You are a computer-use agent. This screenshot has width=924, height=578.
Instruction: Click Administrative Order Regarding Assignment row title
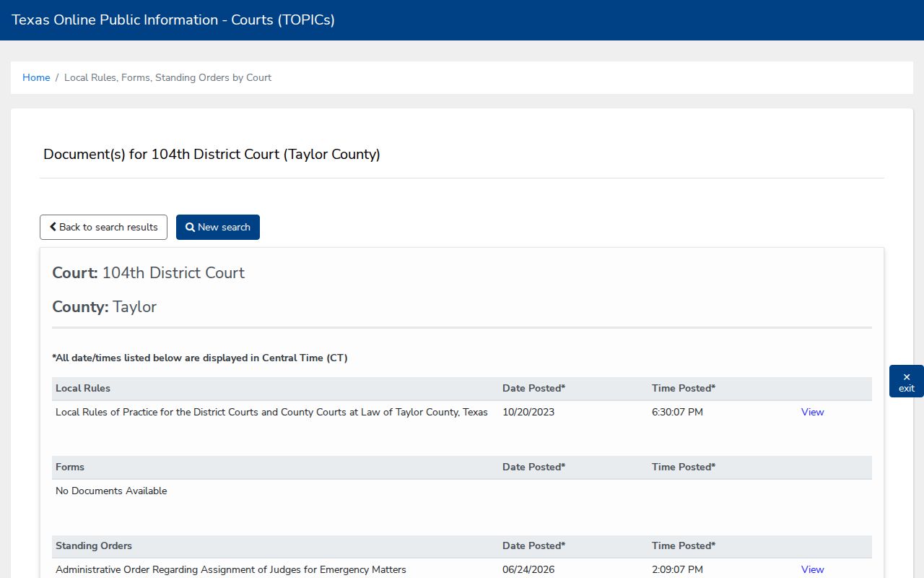231,569
